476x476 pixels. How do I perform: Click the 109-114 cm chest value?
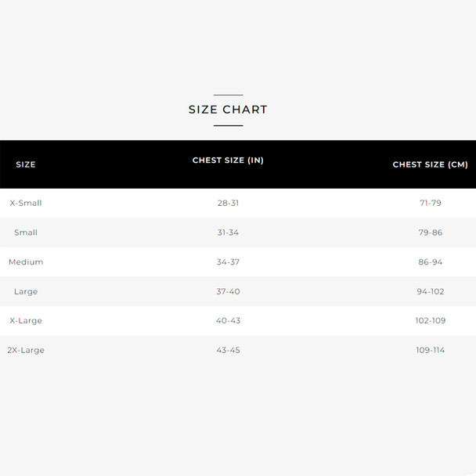pyautogui.click(x=430, y=350)
